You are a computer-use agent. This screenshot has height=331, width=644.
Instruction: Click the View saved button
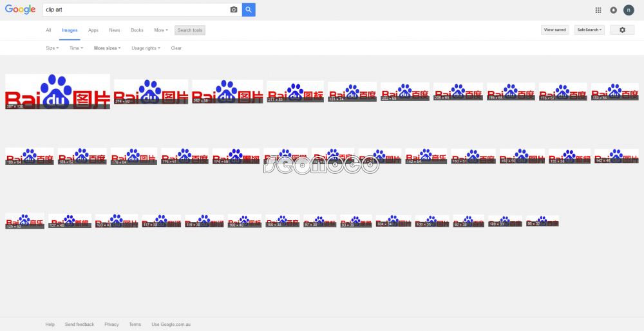(x=555, y=30)
